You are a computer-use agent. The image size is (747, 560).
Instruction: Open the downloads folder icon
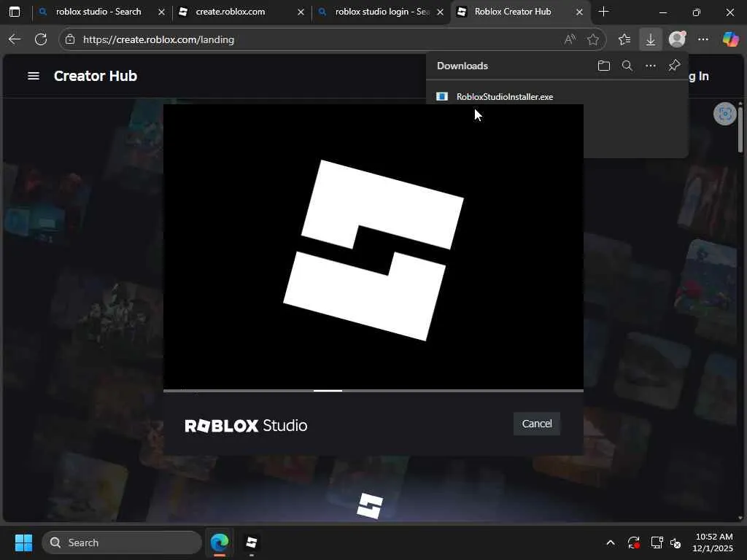tap(603, 66)
